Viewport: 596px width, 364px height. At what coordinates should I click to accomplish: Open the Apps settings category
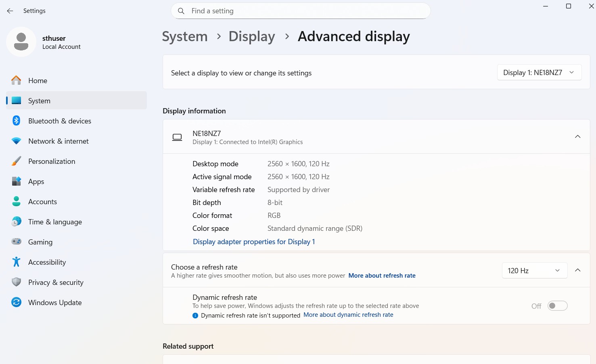(36, 182)
